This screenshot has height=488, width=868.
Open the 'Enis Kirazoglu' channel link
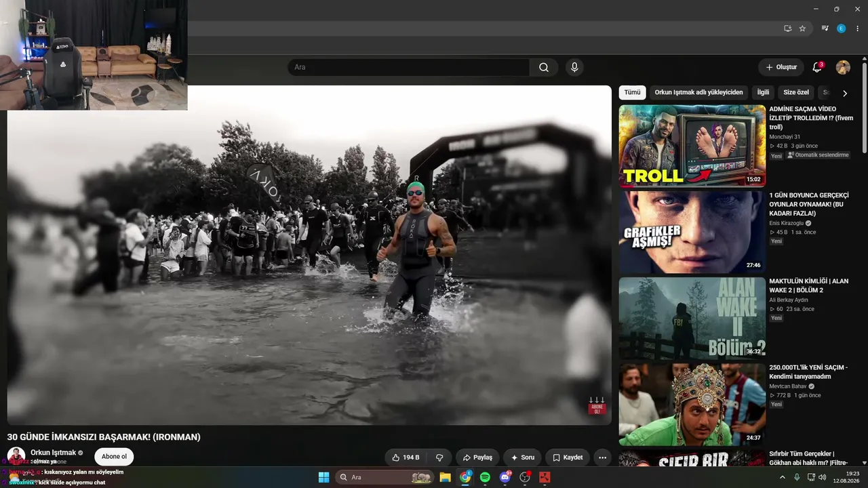(787, 223)
